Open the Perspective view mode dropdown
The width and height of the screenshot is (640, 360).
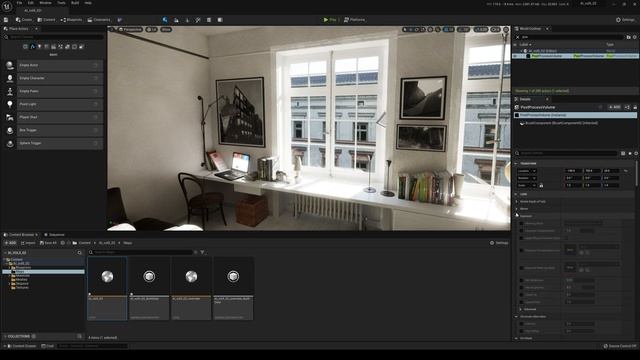coord(131,29)
